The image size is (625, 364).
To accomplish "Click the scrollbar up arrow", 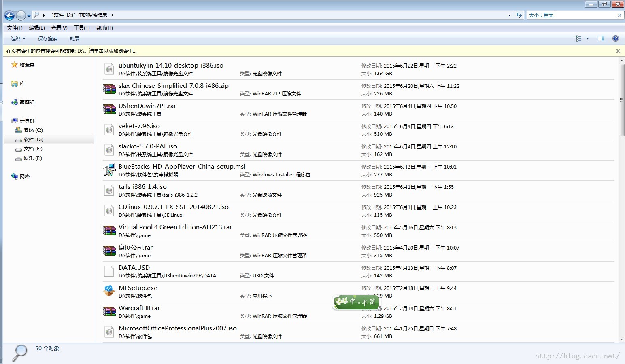I will 621,60.
